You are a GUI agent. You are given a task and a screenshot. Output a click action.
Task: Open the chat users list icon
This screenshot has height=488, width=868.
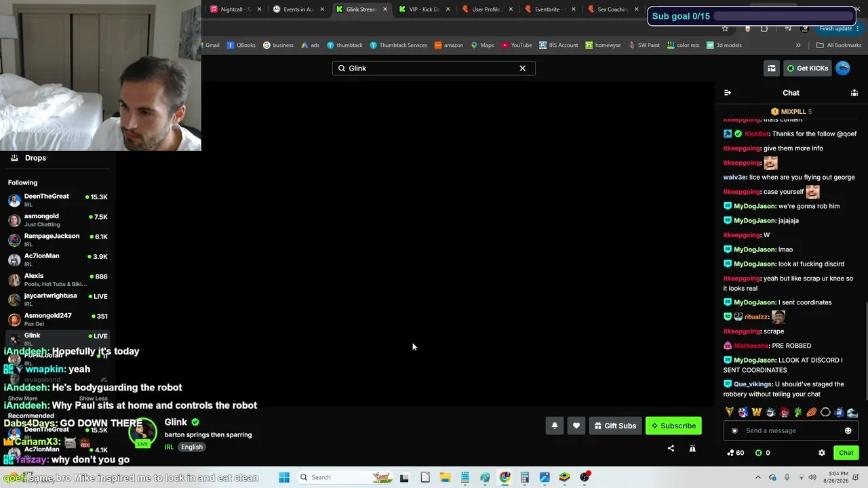pyautogui.click(x=854, y=93)
